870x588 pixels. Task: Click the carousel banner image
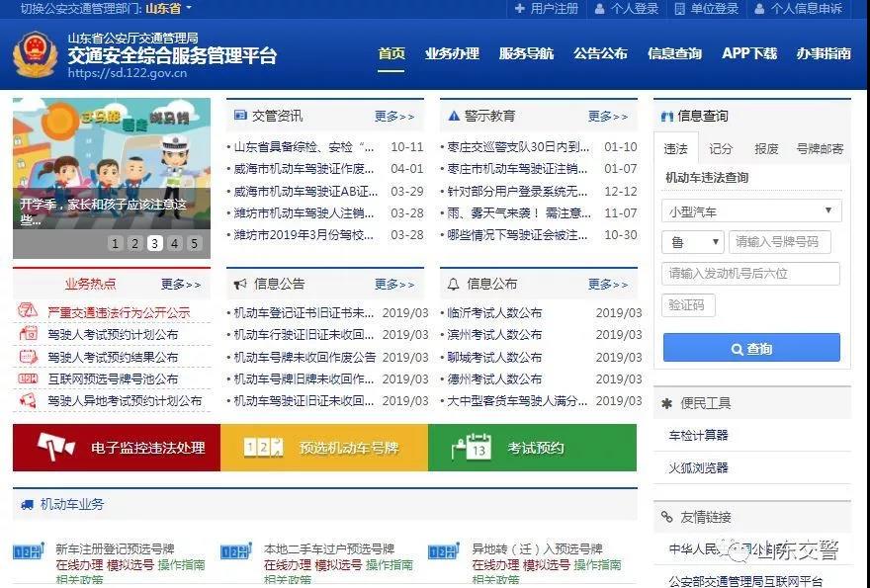112,158
